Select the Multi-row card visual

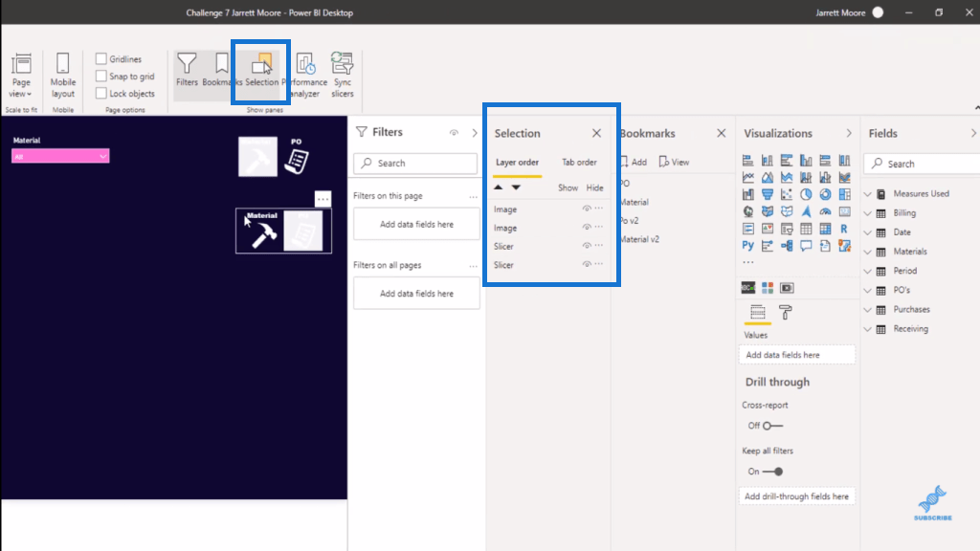point(748,229)
